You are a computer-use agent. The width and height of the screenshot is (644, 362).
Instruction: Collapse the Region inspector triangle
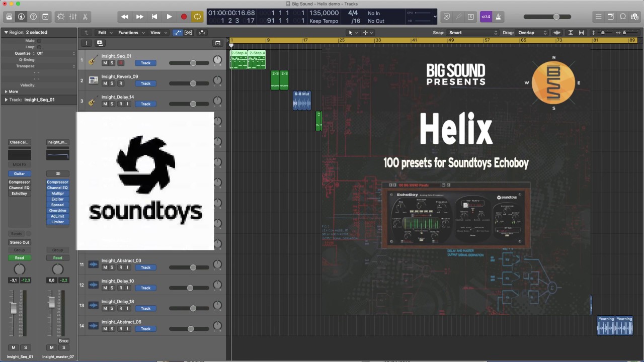[6, 32]
